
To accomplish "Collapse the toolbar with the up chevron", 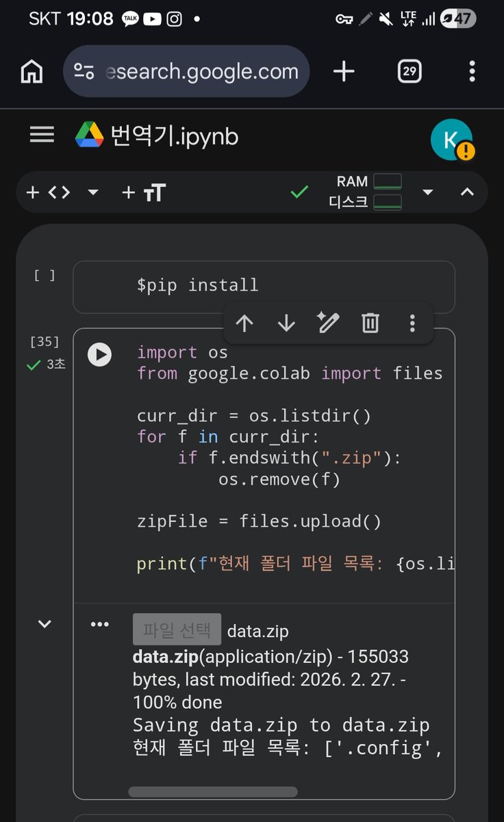I will pyautogui.click(x=467, y=192).
